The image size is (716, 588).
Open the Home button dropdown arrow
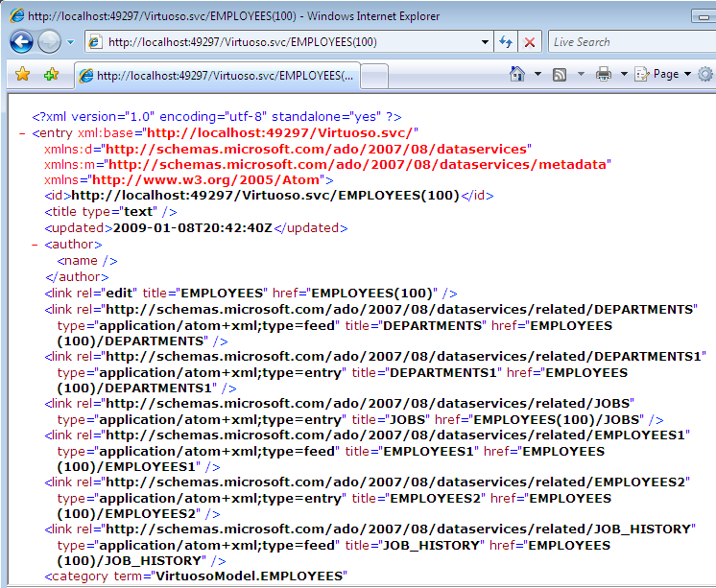coord(537,74)
